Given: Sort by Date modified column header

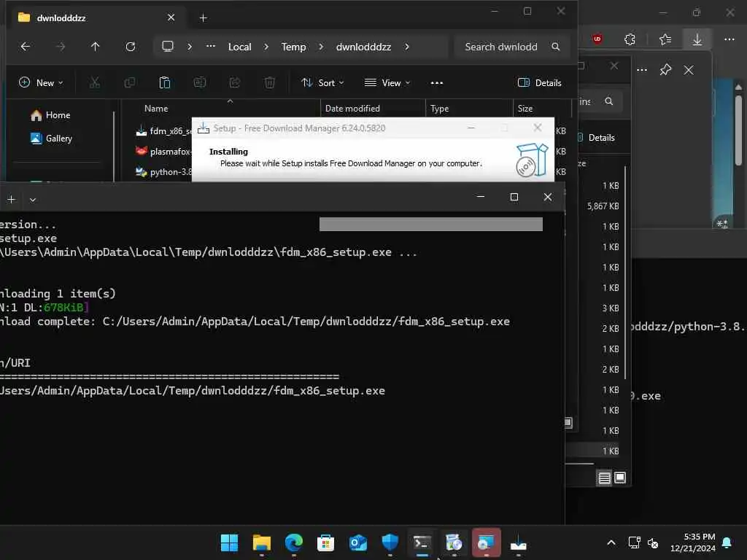Looking at the screenshot, I should pyautogui.click(x=352, y=109).
